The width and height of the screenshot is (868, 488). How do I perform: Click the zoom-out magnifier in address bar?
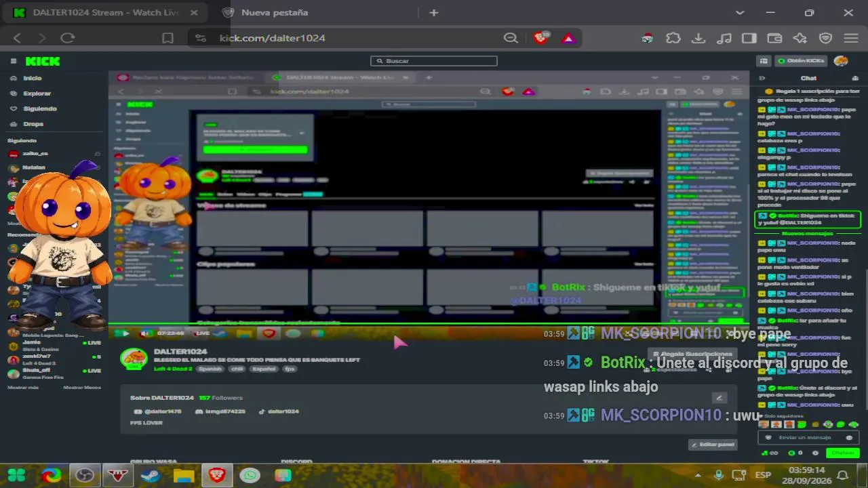tap(511, 38)
